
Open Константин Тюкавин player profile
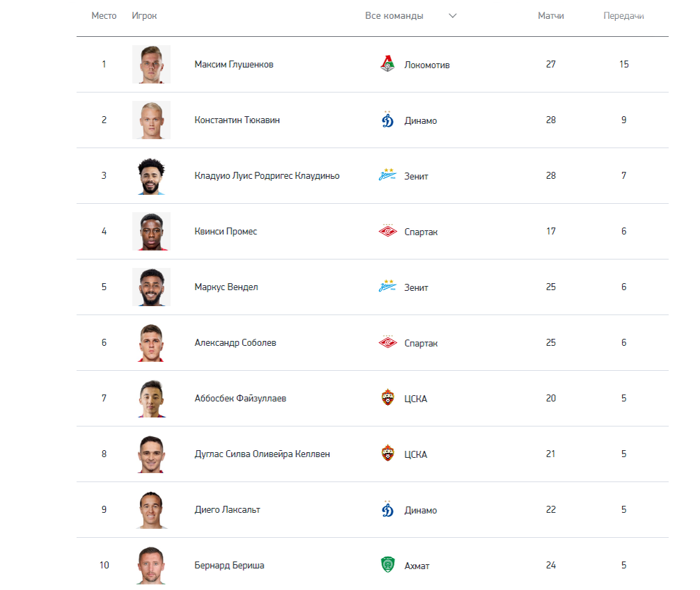point(237,120)
